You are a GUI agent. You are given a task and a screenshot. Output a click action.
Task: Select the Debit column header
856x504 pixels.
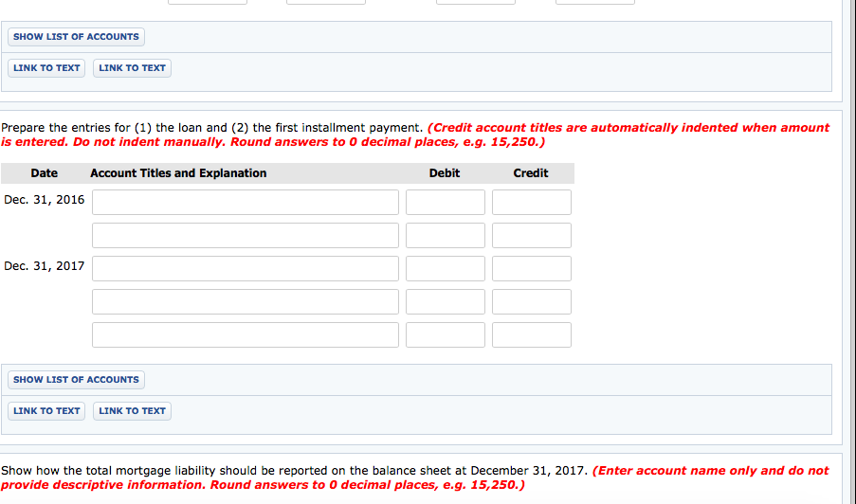tap(445, 173)
